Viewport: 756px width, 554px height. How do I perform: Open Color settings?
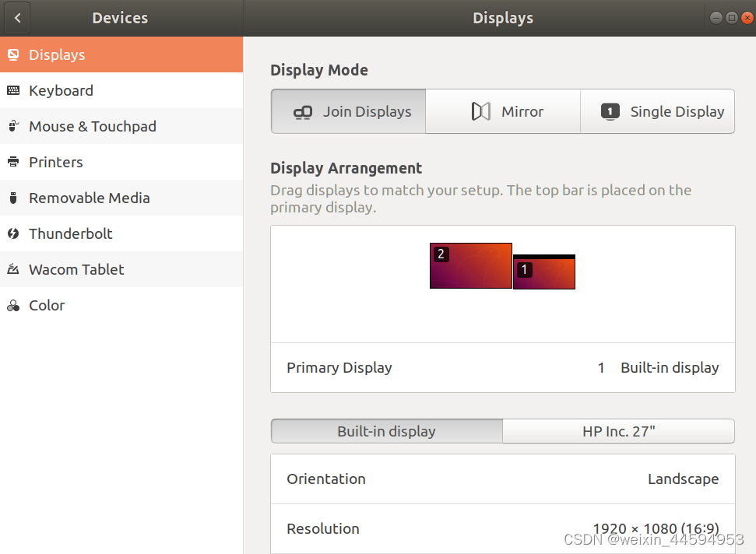click(x=121, y=306)
